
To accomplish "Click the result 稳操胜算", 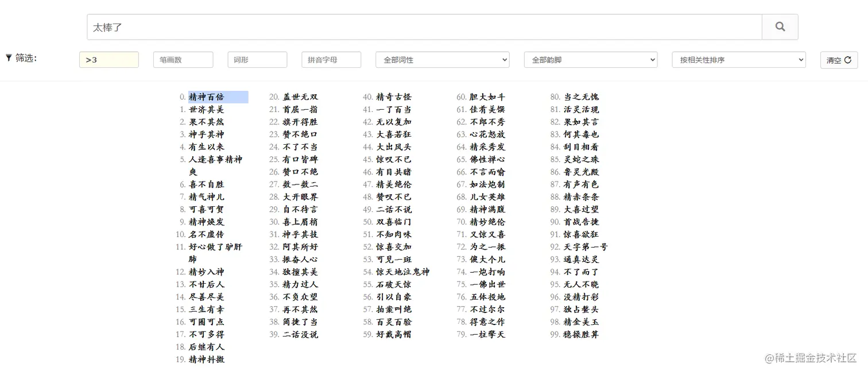I will click(582, 334).
